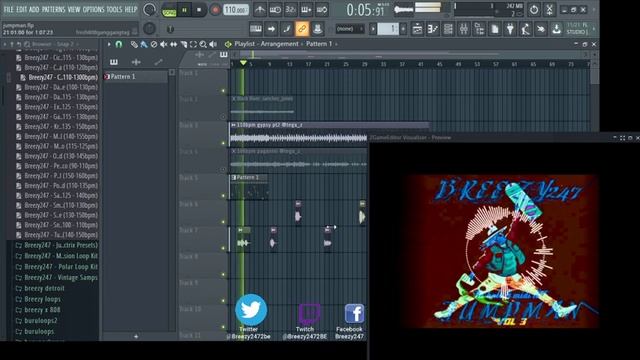Start recording with the red record button
The width and height of the screenshot is (640, 360).
[215, 10]
